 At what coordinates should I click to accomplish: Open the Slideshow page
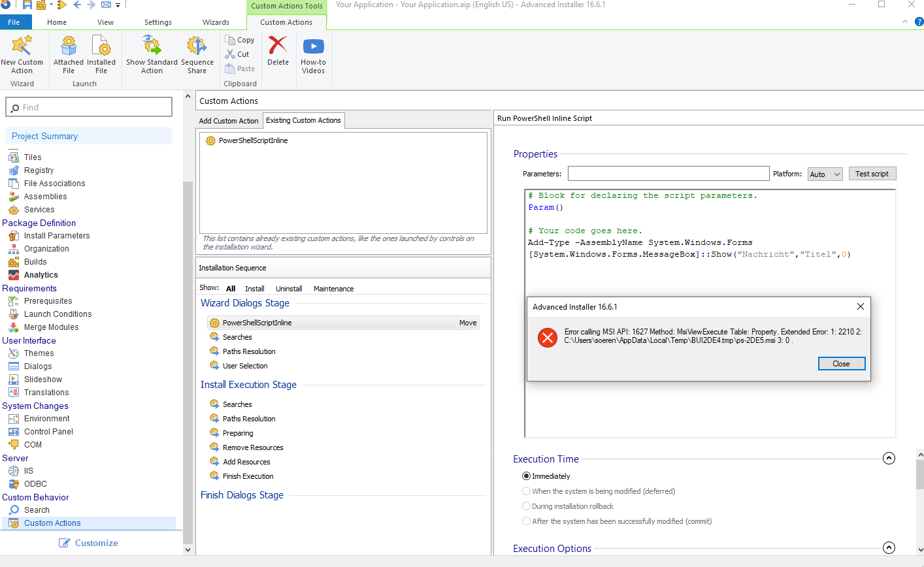[43, 380]
